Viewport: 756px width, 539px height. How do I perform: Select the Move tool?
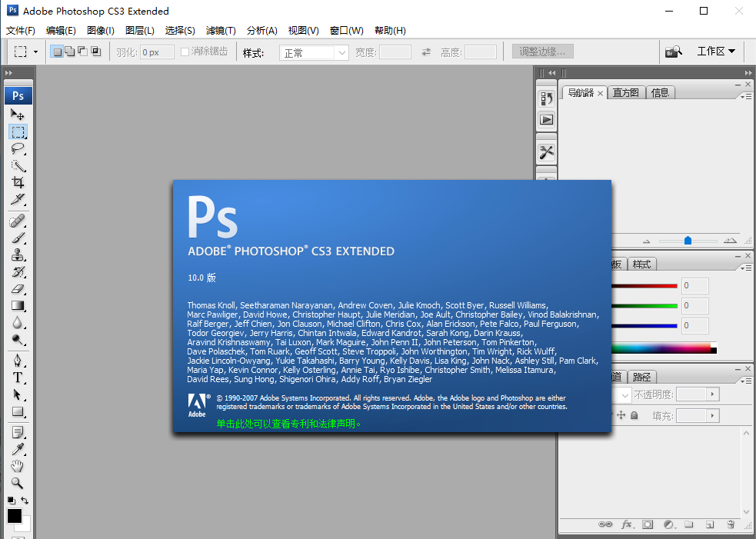point(18,115)
